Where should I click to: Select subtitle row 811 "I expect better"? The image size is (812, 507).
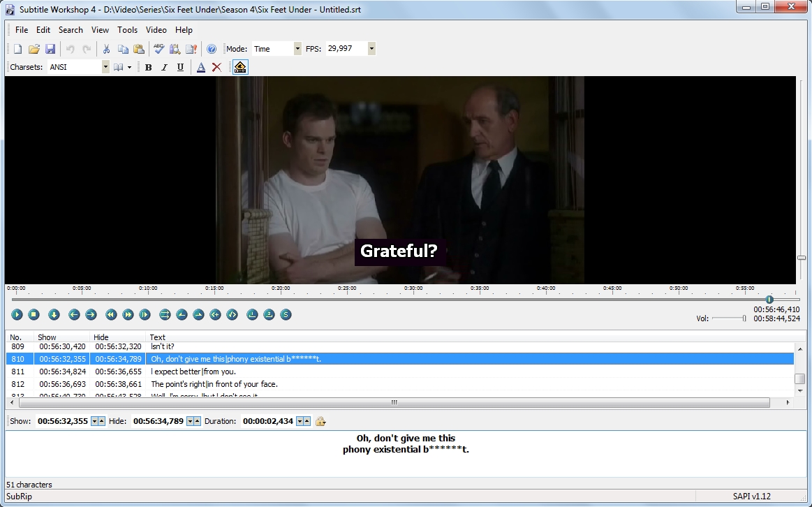pyautogui.click(x=400, y=372)
